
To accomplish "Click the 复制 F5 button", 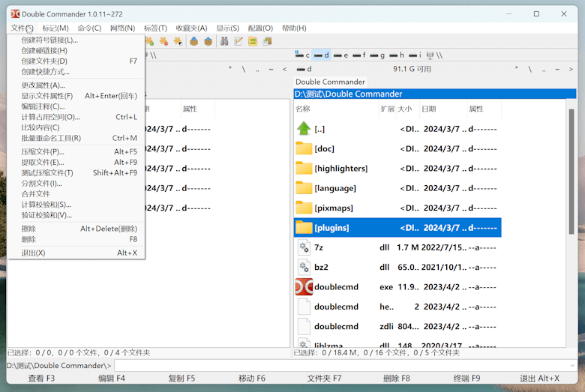I will click(181, 379).
